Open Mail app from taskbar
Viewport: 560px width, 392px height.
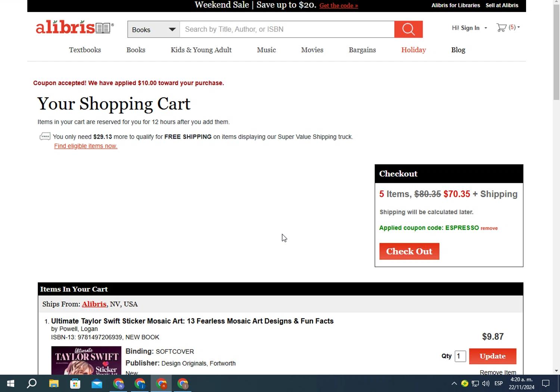point(97,383)
